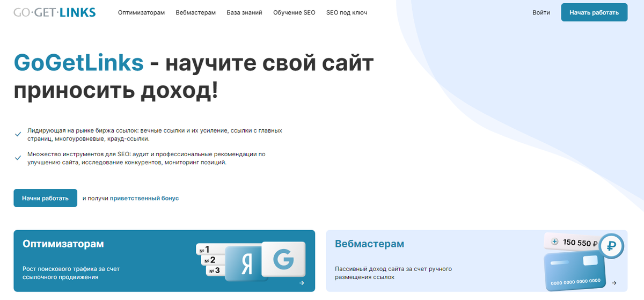The height and width of the screenshot is (300, 644).
Task: Click the Начать работать button
Action: point(594,12)
